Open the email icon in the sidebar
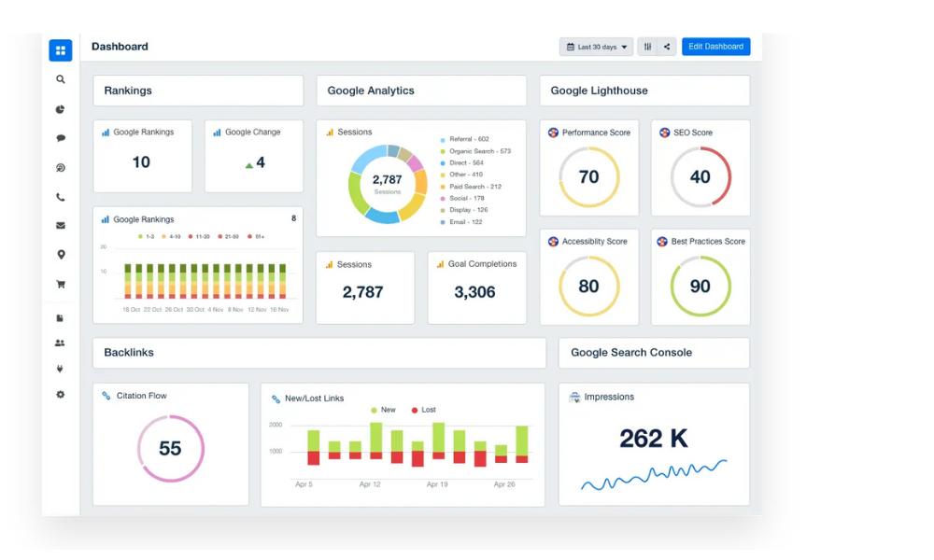This screenshot has width=934, height=560. click(61, 226)
